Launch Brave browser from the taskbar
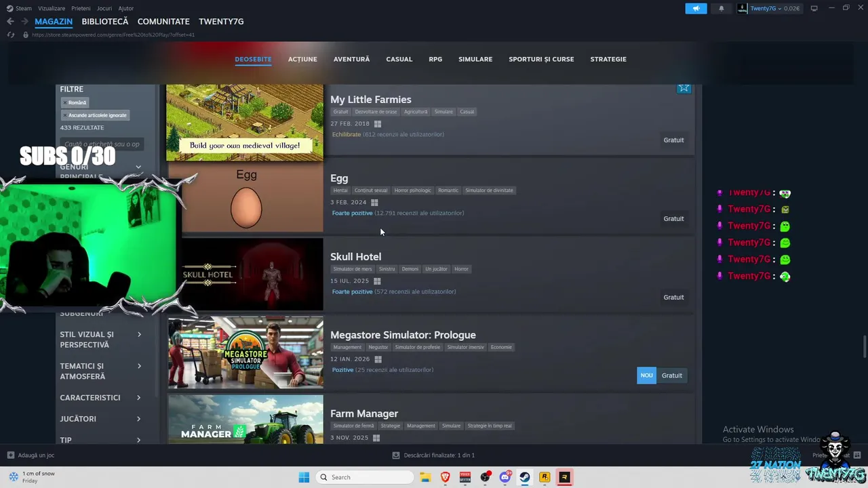 446,477
